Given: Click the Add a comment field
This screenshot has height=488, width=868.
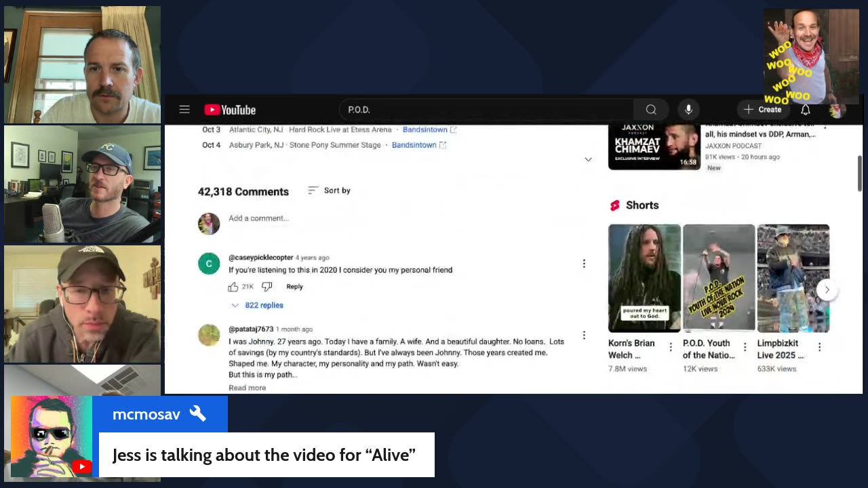Looking at the screenshot, I should tap(407, 218).
